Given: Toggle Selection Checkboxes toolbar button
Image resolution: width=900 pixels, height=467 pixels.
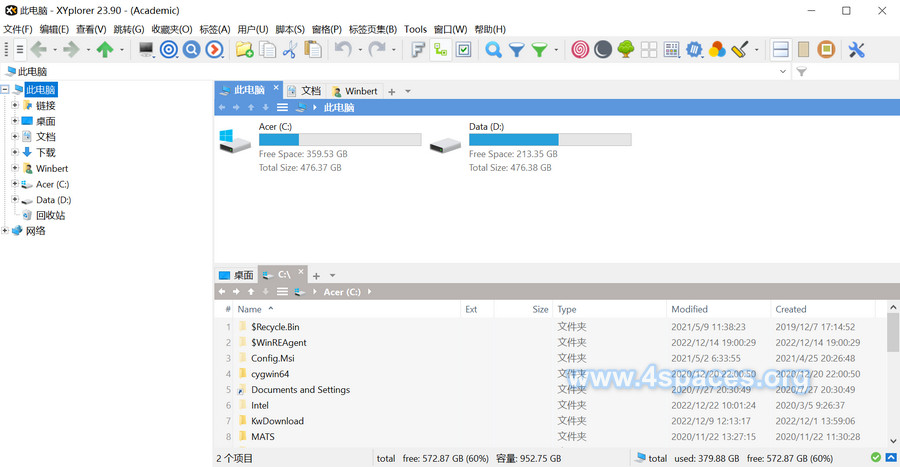Looking at the screenshot, I should click(x=463, y=49).
